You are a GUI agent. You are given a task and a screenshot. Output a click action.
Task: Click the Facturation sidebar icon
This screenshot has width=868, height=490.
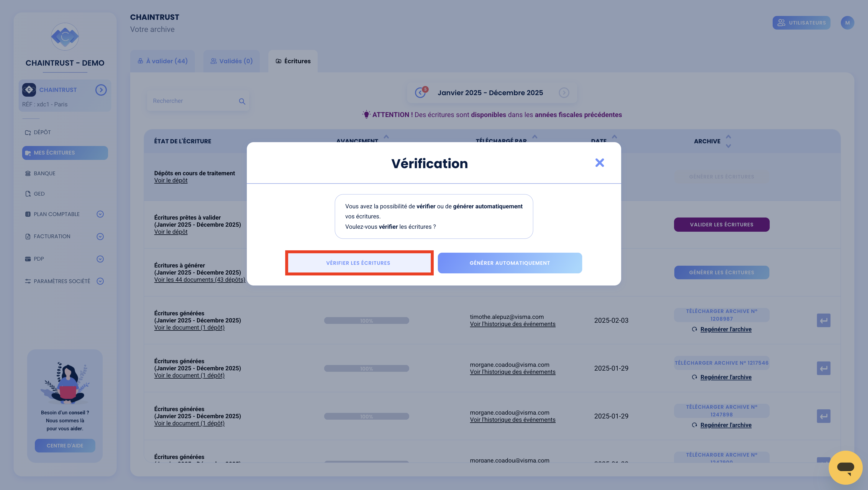coord(28,236)
